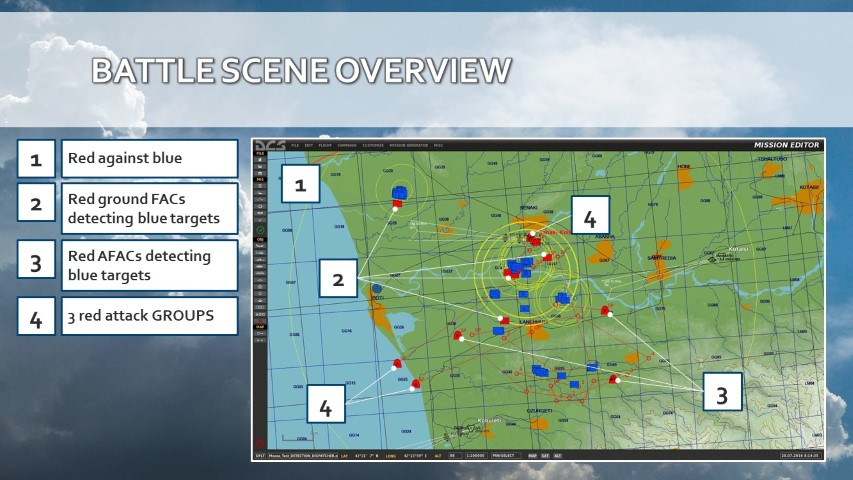
Task: Click the green checkmark icon in the left sidebar
Action: [x=260, y=231]
